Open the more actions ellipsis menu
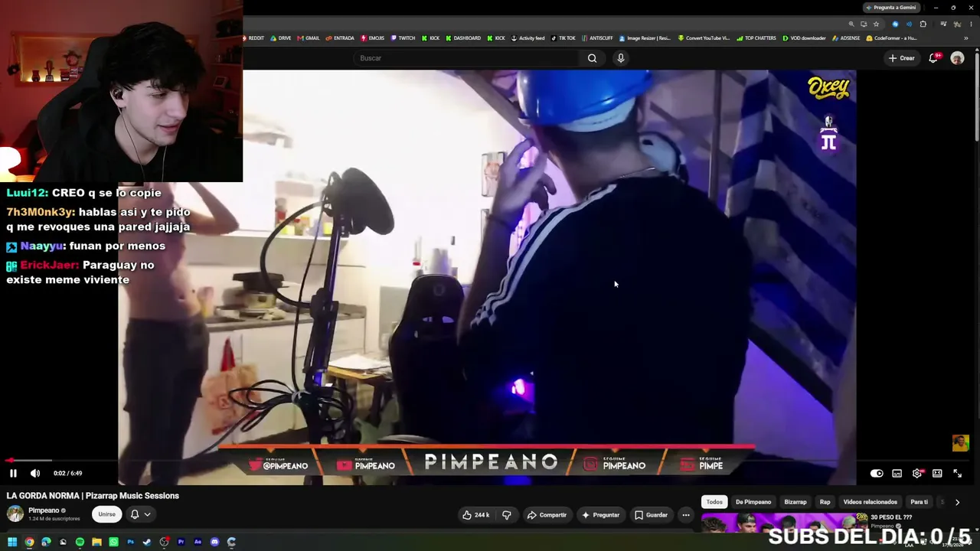This screenshot has width=980, height=551. tap(686, 515)
